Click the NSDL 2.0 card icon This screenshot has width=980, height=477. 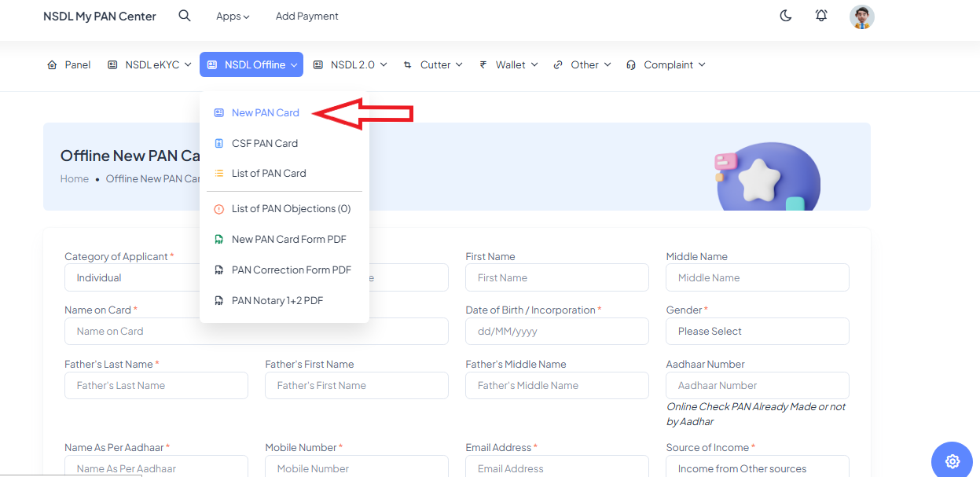click(318, 64)
